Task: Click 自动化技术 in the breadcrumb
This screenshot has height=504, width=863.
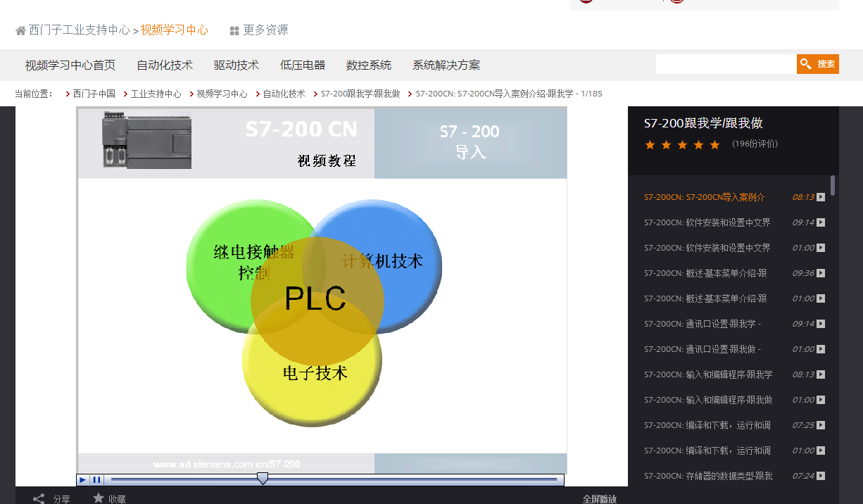Action: [x=284, y=94]
